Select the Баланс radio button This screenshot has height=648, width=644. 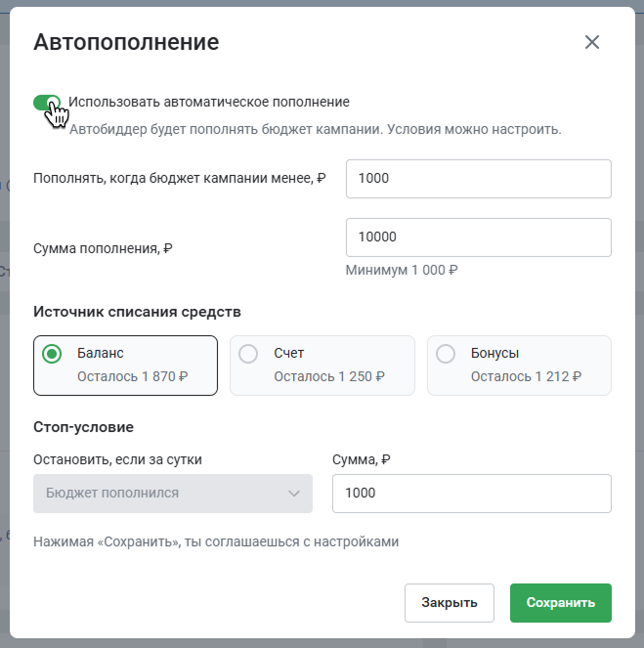pyautogui.click(x=52, y=354)
